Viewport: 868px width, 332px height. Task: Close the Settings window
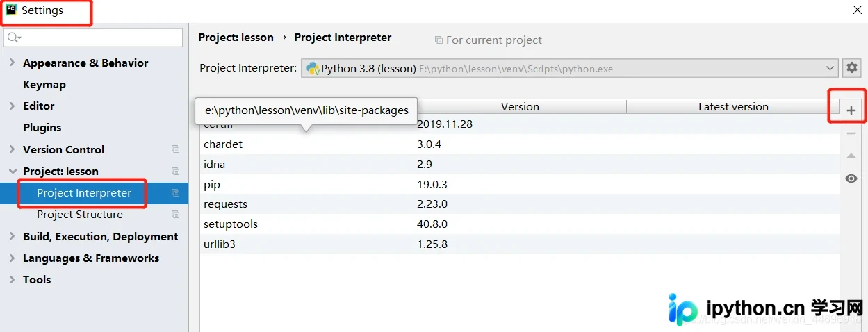pos(858,10)
